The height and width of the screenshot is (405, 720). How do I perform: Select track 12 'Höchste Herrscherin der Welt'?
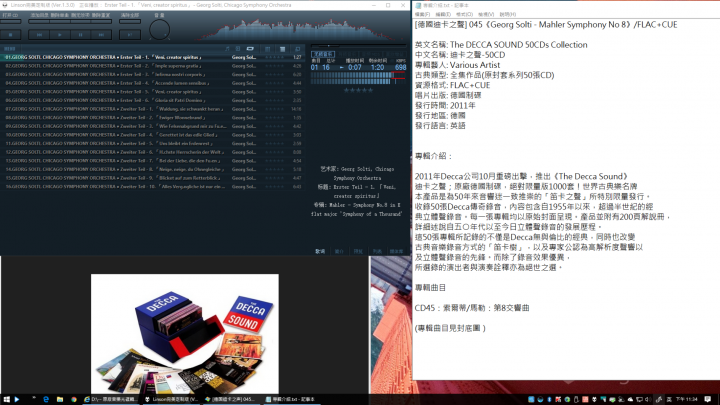(x=152, y=152)
